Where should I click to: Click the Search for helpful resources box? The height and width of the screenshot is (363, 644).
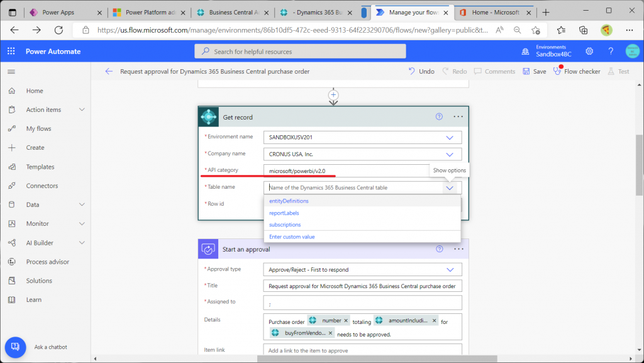(300, 52)
